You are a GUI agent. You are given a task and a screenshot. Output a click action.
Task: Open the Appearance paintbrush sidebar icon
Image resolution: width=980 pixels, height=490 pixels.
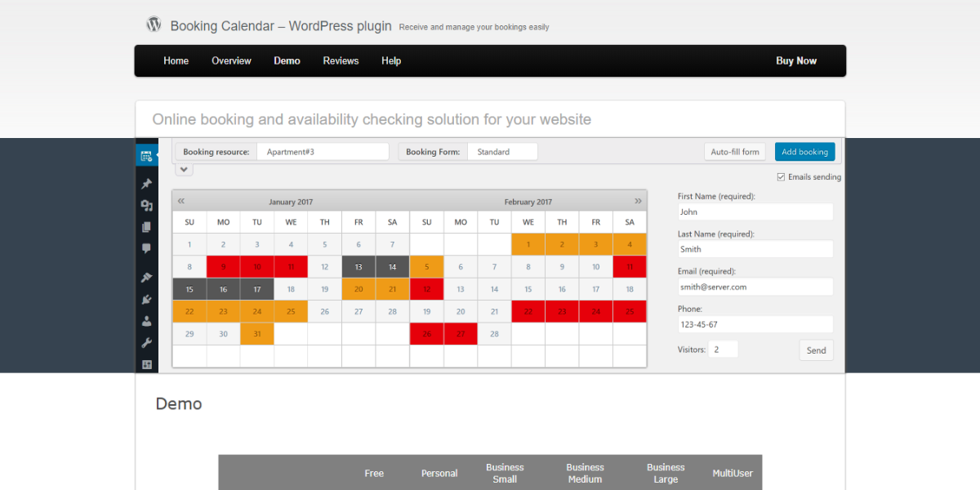pyautogui.click(x=147, y=278)
